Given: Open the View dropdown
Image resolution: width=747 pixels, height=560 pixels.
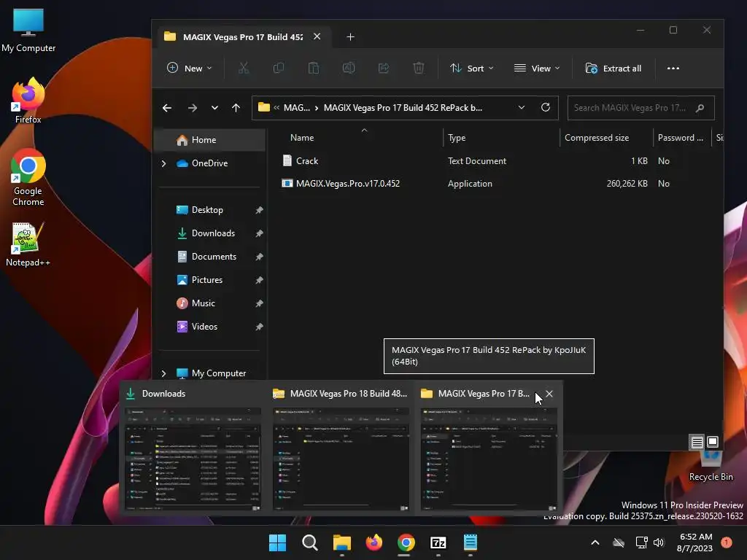Looking at the screenshot, I should pos(536,68).
